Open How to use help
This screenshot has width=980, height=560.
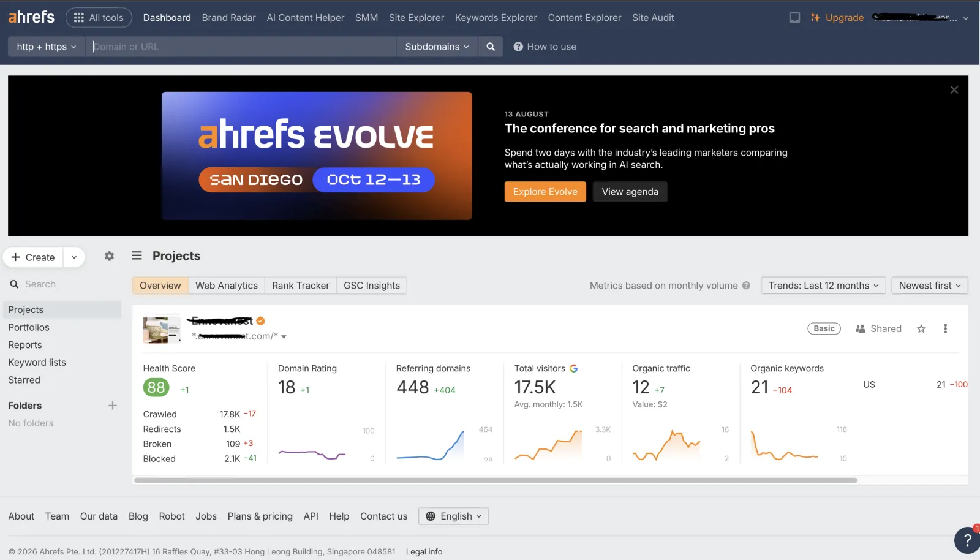545,47
